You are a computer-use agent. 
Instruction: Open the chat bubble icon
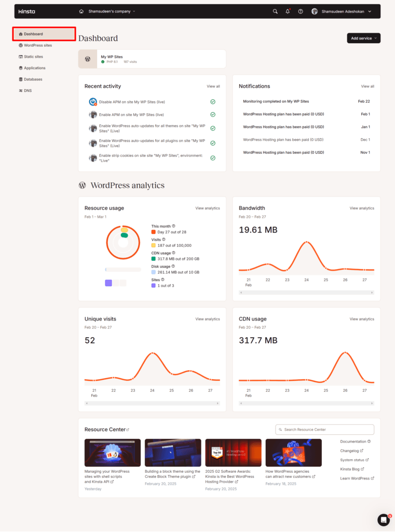coord(384,520)
